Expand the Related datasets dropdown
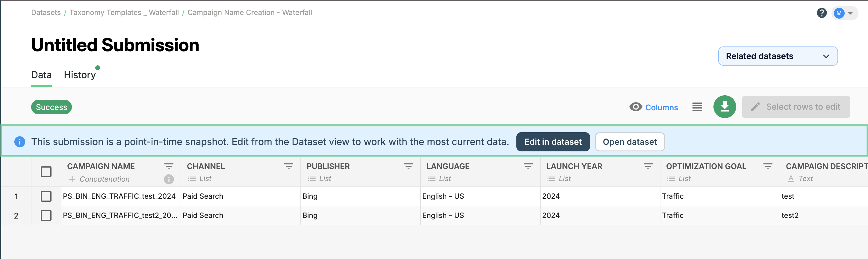This screenshot has height=259, width=868. [x=778, y=56]
